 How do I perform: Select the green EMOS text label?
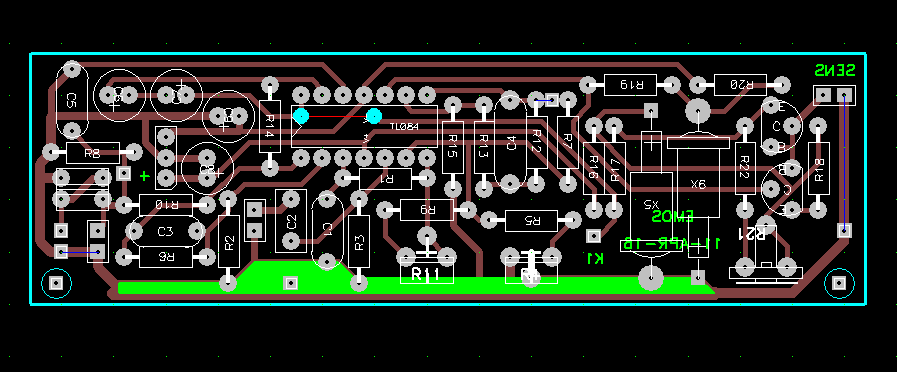click(x=673, y=217)
